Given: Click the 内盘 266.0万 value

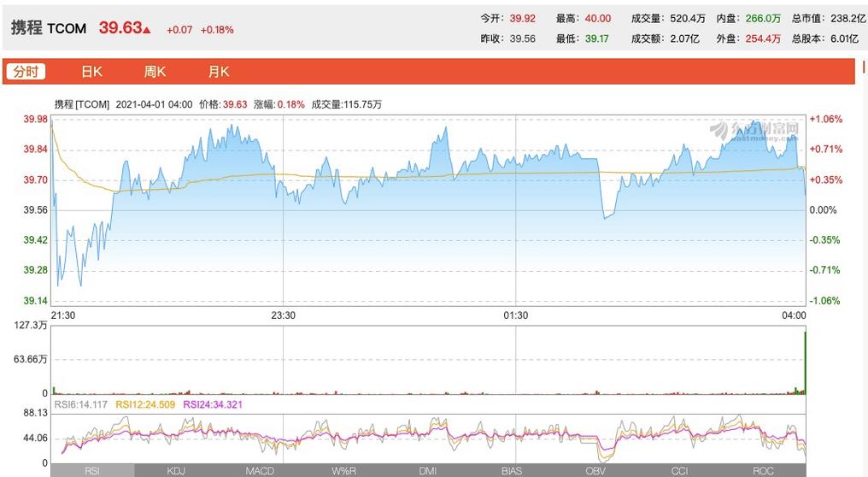Looking at the screenshot, I should (763, 18).
